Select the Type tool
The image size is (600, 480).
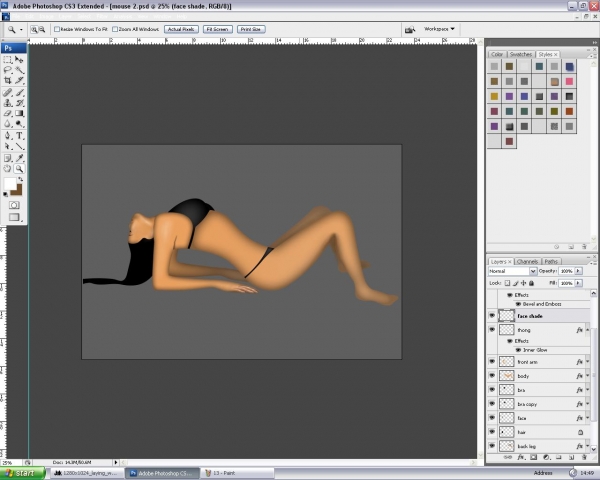tap(19, 136)
